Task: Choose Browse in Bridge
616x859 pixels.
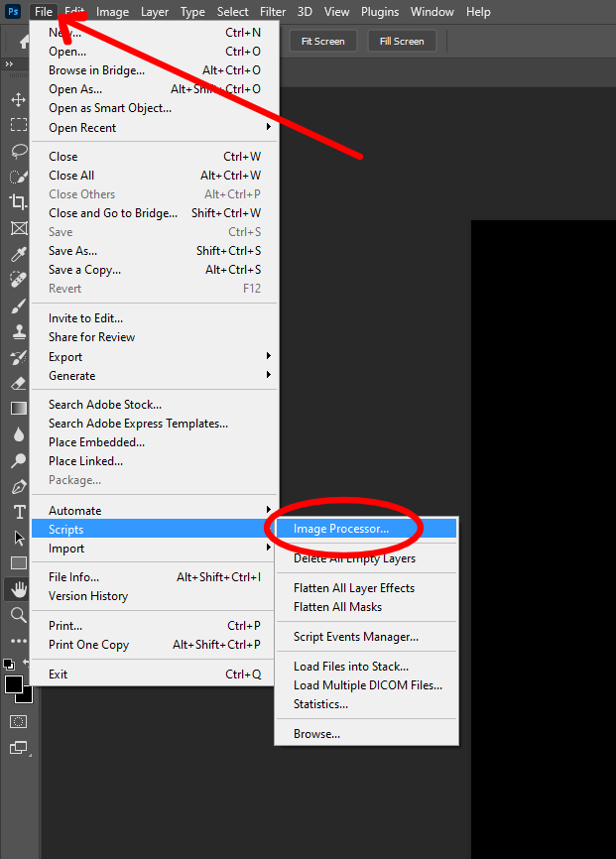Action: [x=154, y=70]
